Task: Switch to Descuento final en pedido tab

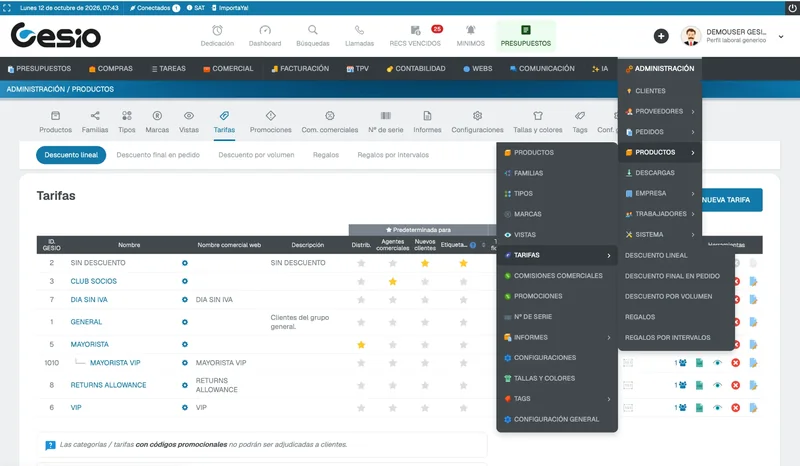Action: 158,155
